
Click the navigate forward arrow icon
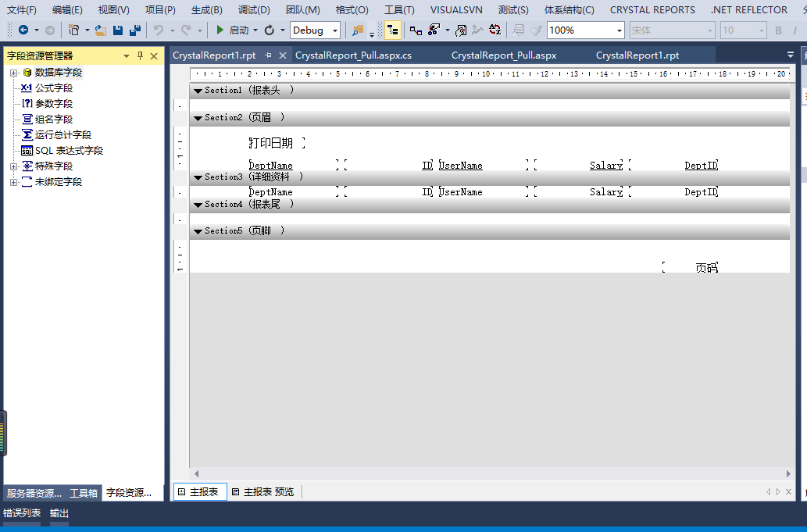[x=50, y=30]
